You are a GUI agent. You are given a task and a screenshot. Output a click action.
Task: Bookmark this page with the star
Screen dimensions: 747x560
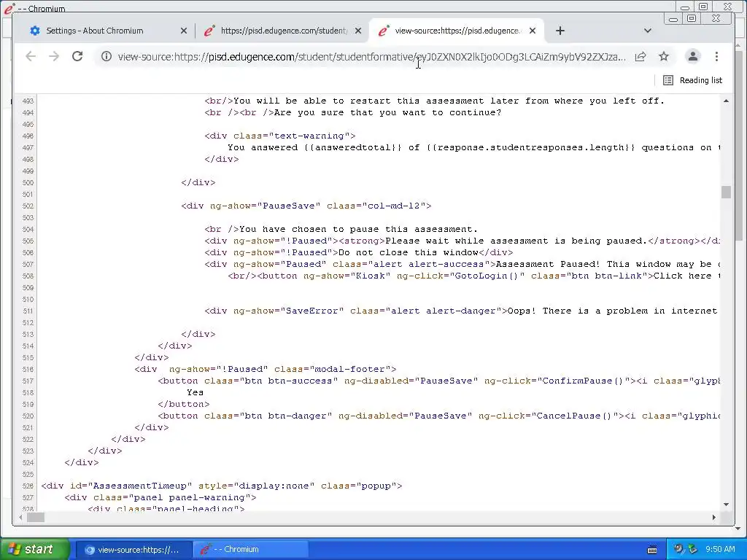coord(664,57)
